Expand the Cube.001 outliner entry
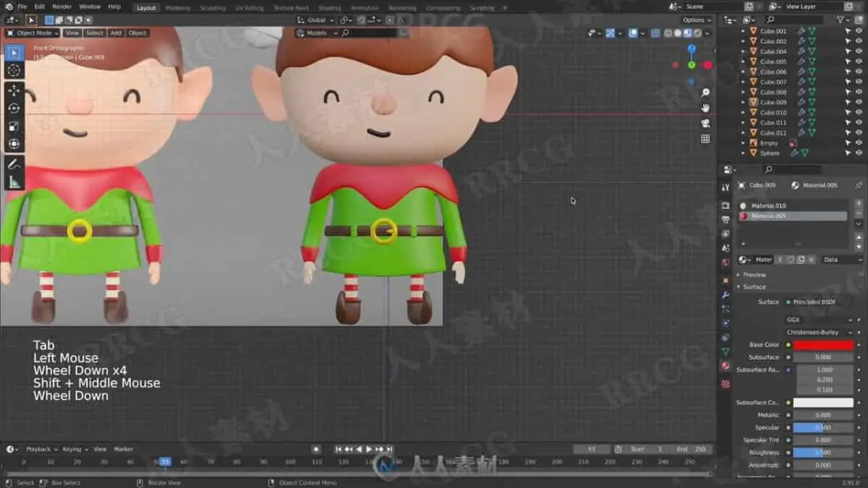This screenshot has width=868, height=488. coord(743,31)
